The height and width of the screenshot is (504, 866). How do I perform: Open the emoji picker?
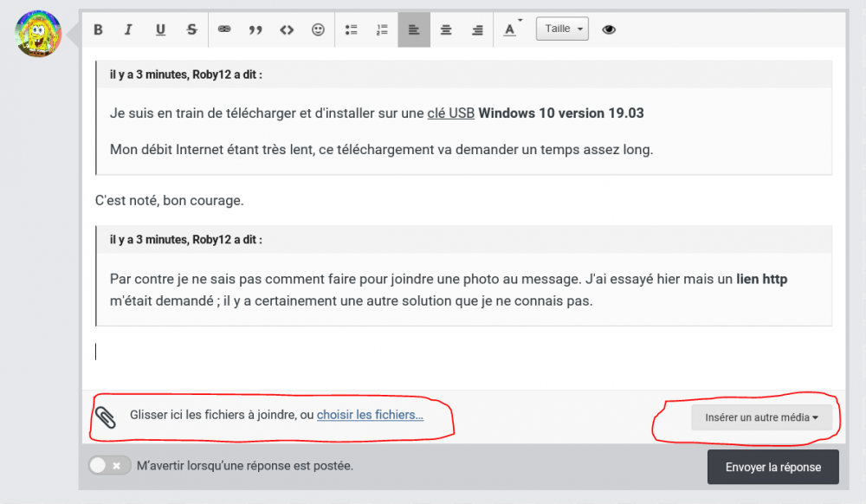pyautogui.click(x=318, y=29)
